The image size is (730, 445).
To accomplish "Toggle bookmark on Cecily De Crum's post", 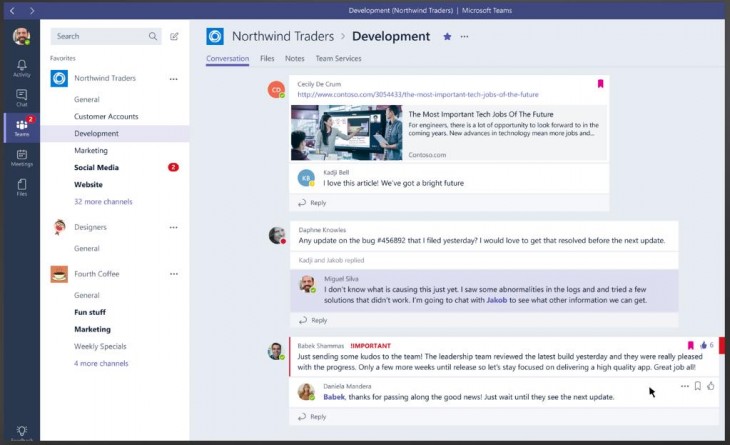I will 601,84.
